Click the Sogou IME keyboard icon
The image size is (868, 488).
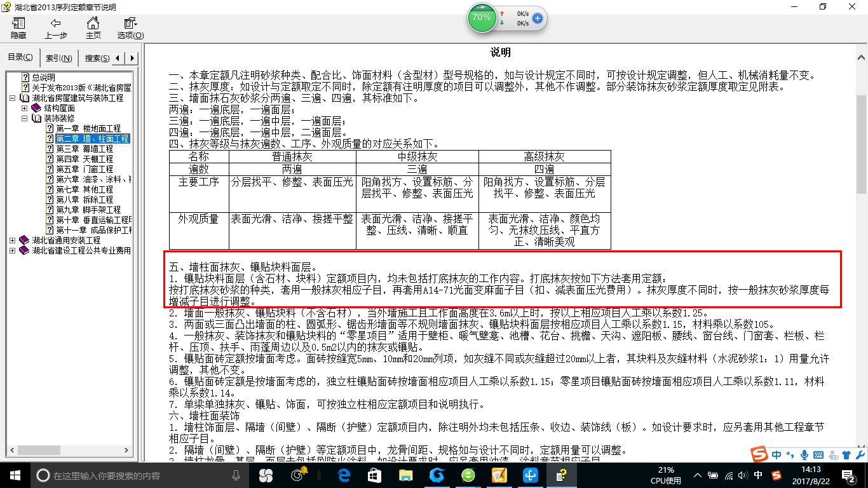click(818, 454)
